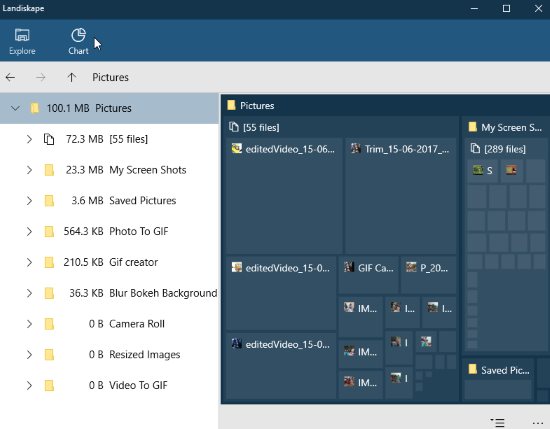The image size is (550, 429).
Task: Select the tile labeled S in screenshots
Action: (482, 171)
